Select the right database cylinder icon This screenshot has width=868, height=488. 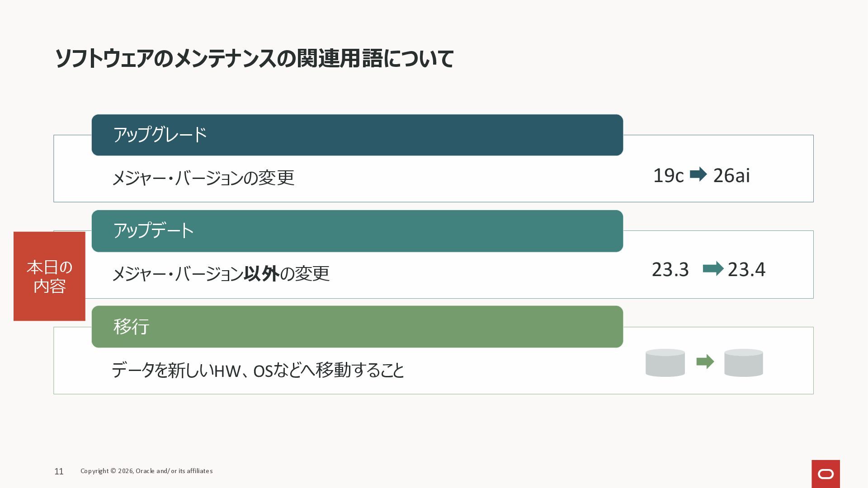(743, 362)
